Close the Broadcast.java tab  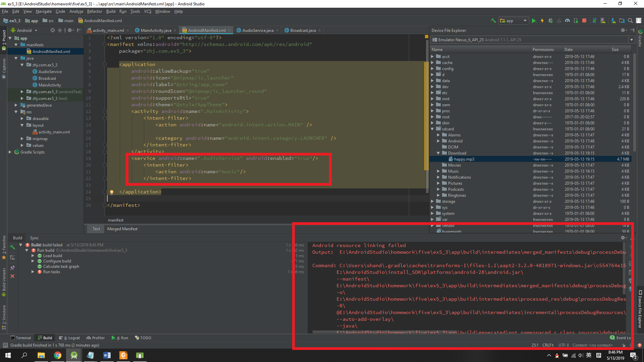point(320,31)
